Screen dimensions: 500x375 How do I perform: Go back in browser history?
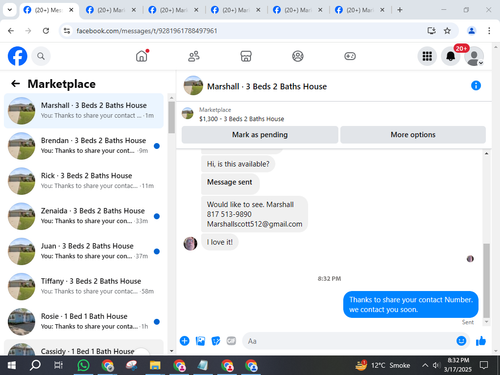(11, 31)
